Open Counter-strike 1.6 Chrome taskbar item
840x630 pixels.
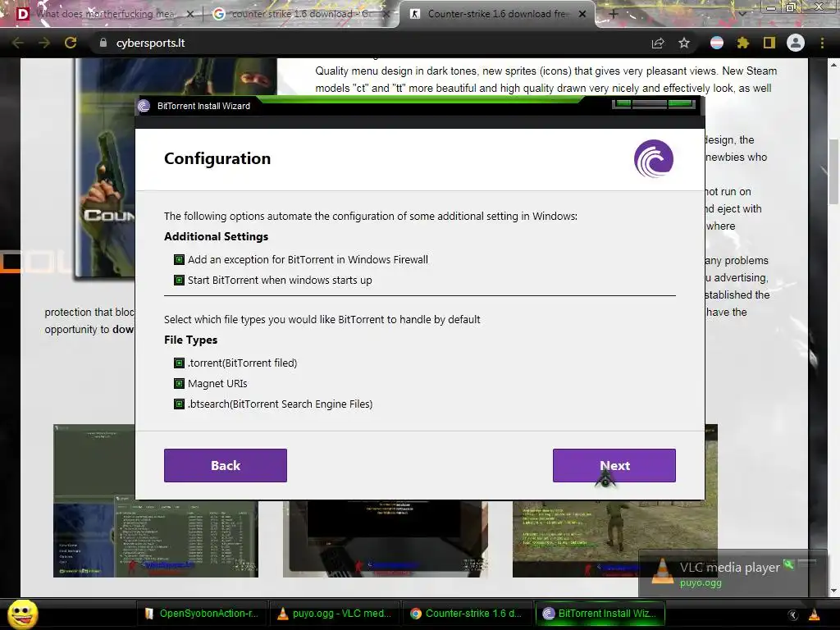(x=466, y=614)
